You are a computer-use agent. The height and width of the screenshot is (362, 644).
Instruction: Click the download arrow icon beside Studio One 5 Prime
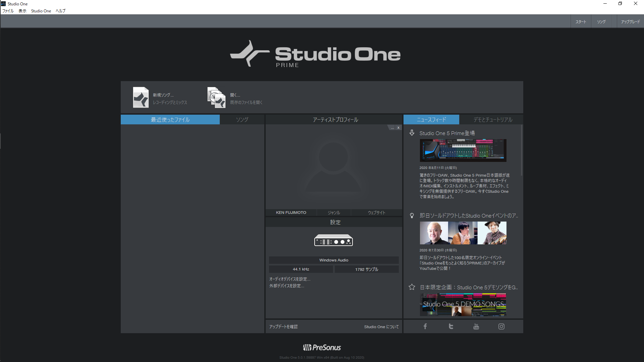(x=412, y=133)
